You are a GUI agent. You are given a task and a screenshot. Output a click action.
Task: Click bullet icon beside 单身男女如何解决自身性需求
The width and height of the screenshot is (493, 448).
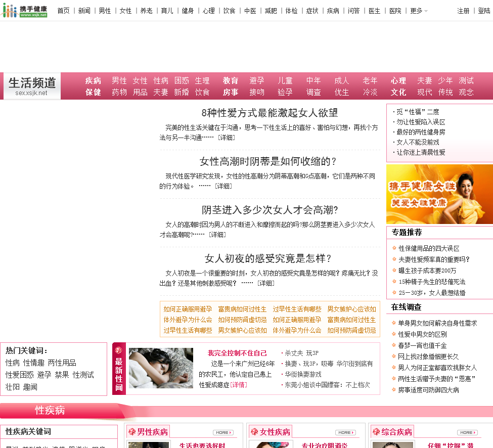(x=394, y=323)
